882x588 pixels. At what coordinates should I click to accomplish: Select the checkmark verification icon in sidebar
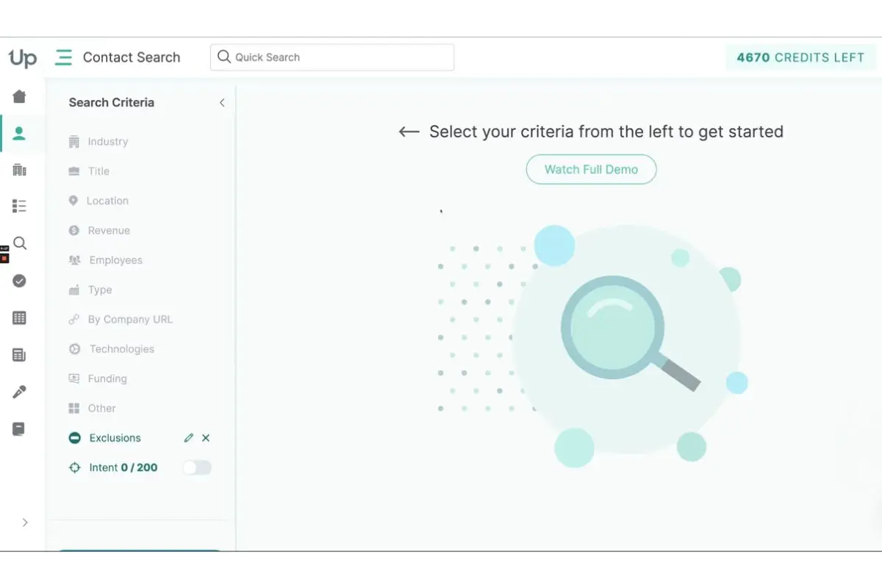(x=19, y=281)
